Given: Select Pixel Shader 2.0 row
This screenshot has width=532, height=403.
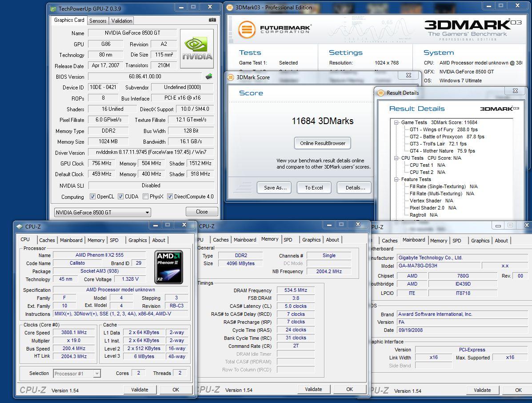Looking at the screenshot, I should tap(433, 208).
